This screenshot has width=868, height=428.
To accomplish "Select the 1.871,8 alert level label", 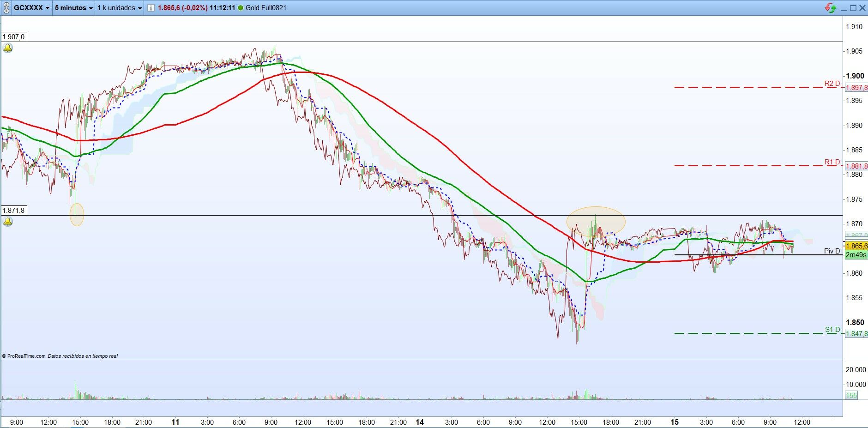I will [x=13, y=211].
